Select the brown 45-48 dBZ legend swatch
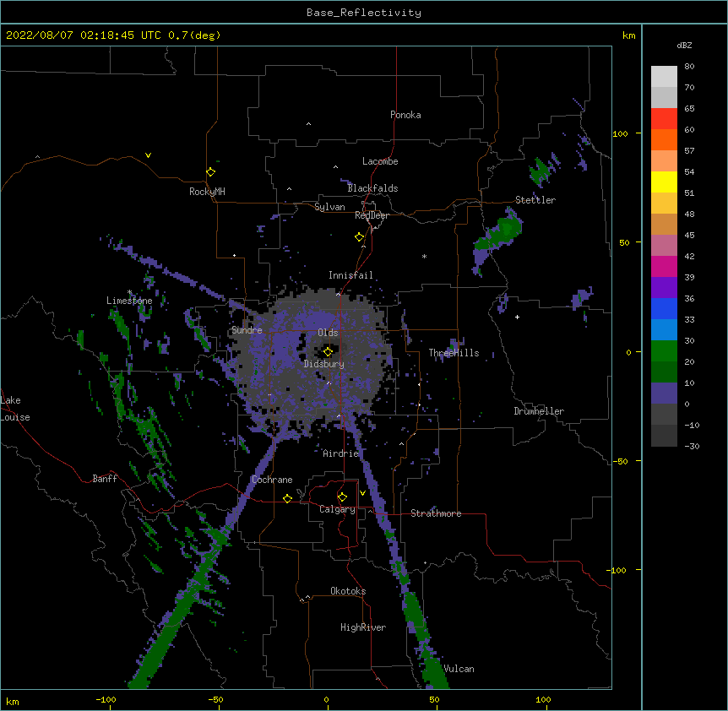 664,224
